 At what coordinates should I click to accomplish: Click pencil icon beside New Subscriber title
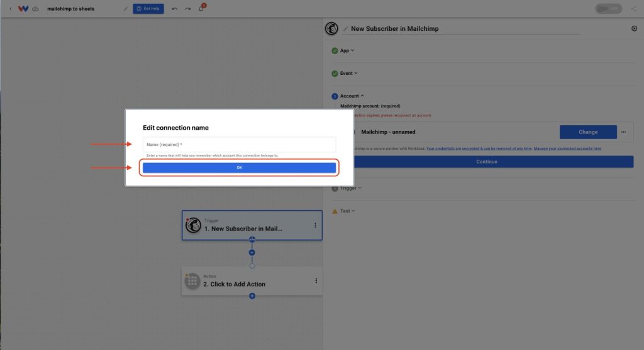coord(345,29)
